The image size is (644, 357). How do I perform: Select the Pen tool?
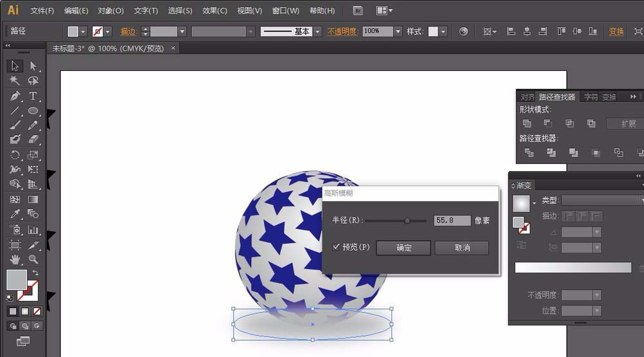pyautogui.click(x=15, y=96)
